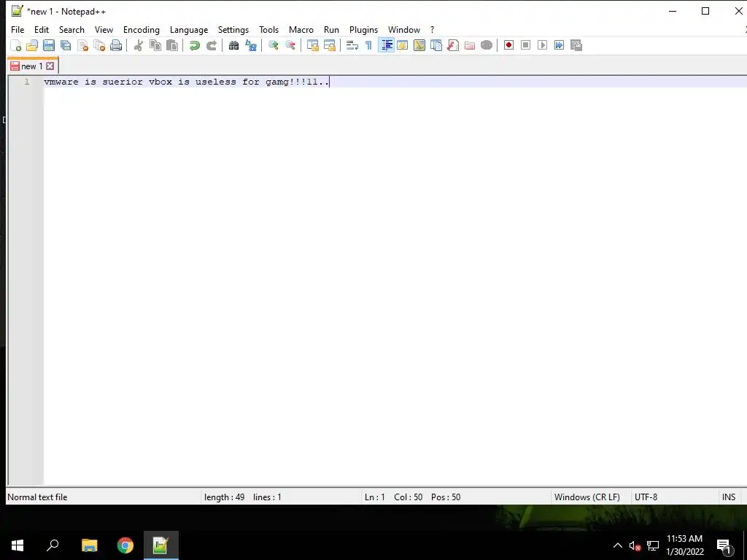Select the 'new 1' document tab
This screenshot has height=560, width=747.
pos(32,66)
